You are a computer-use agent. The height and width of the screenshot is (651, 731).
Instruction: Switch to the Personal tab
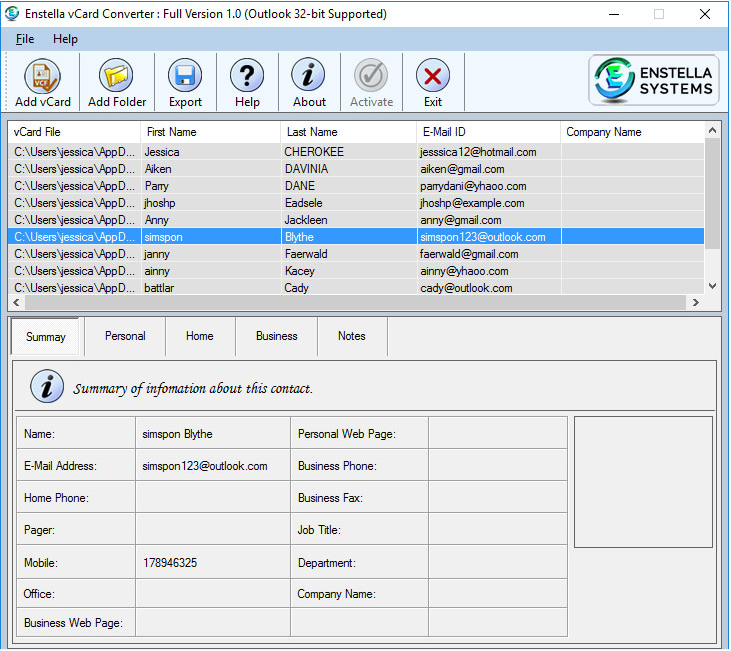click(x=125, y=336)
